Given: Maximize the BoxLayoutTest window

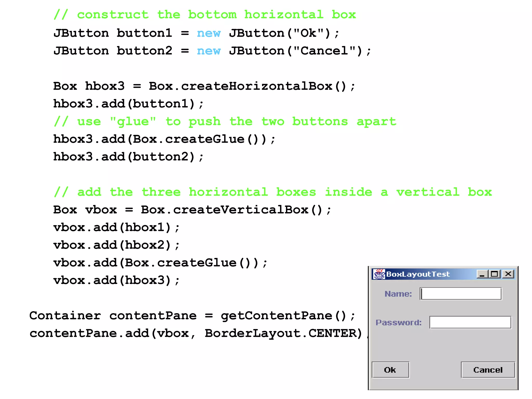Looking at the screenshot, I should 495,274.
